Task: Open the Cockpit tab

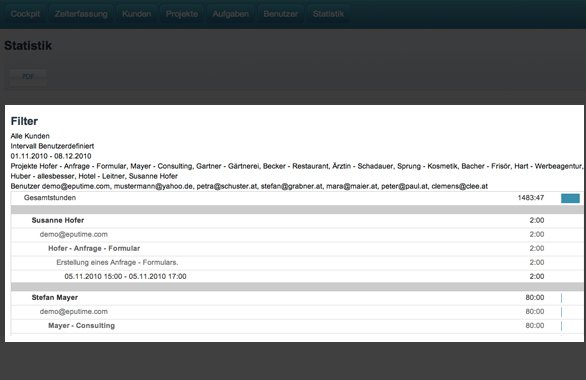Action: click(x=25, y=14)
